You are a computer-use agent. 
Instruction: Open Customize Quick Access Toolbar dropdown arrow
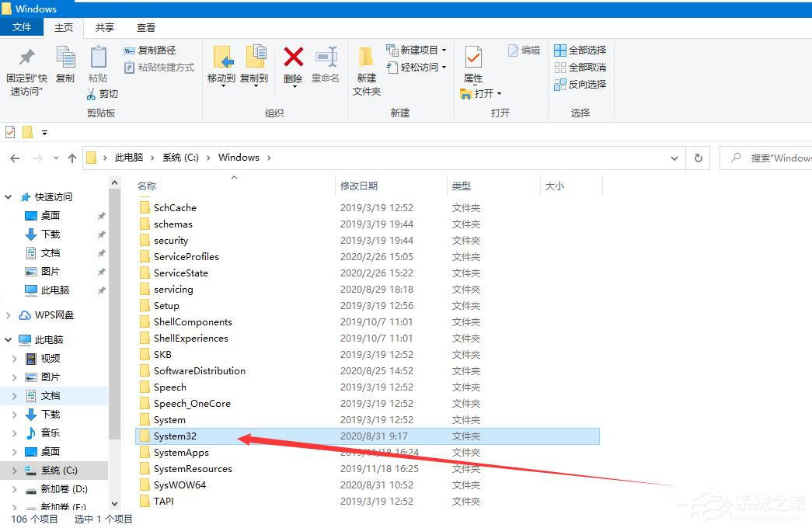pos(44,133)
